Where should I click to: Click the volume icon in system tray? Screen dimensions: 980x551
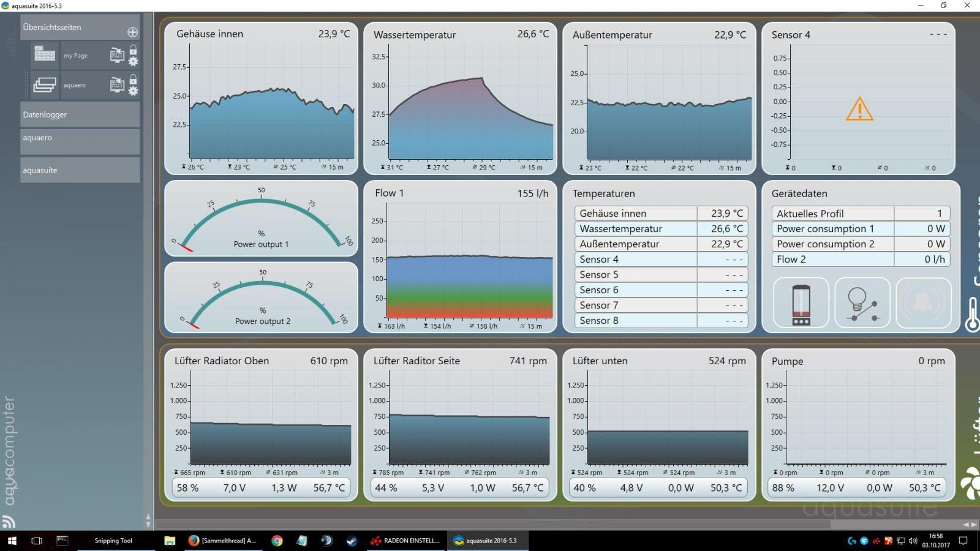(x=913, y=541)
